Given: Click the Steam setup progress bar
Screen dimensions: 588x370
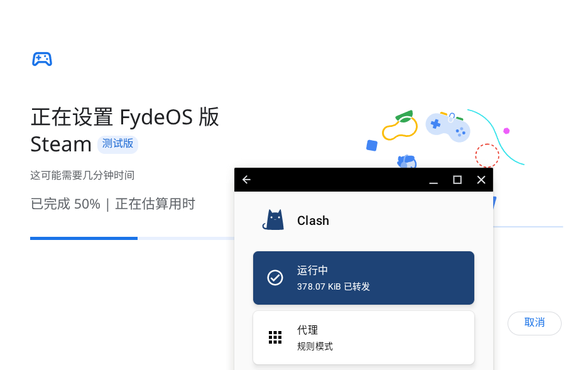Looking at the screenshot, I should [132, 239].
